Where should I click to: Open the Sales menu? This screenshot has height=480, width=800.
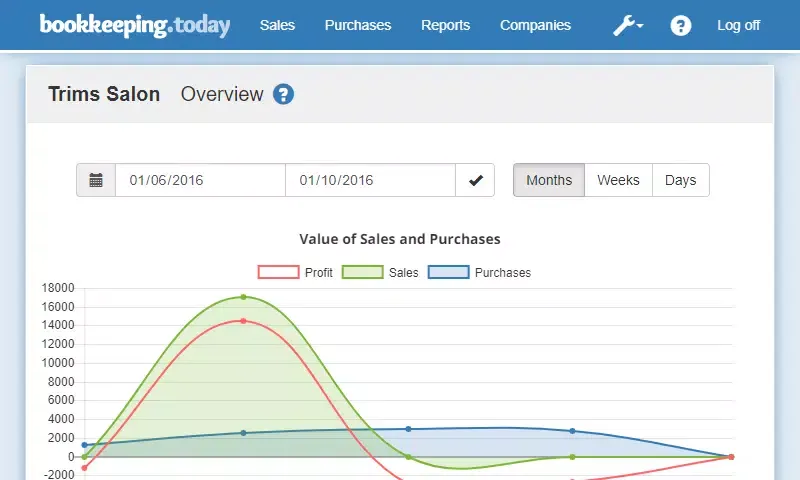tap(277, 26)
